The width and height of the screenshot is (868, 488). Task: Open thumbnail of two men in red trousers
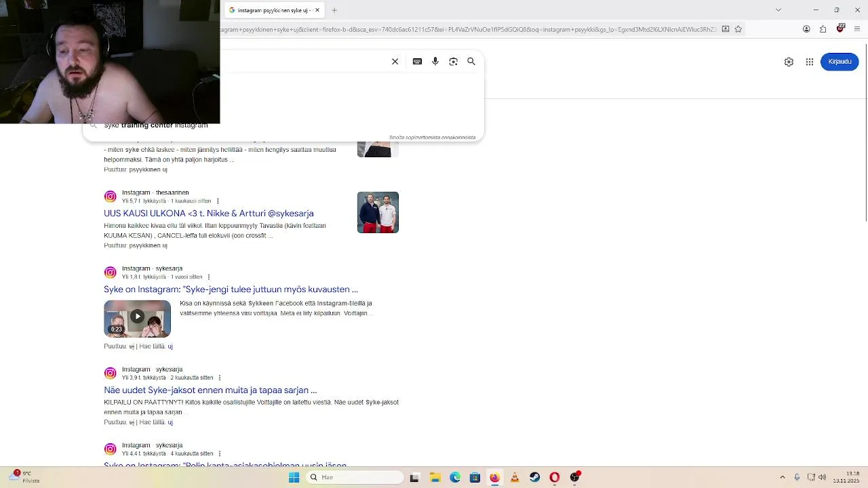(x=378, y=212)
